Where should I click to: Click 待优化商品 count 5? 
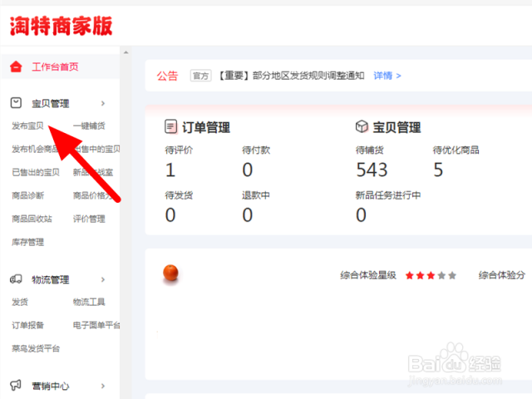tap(438, 170)
